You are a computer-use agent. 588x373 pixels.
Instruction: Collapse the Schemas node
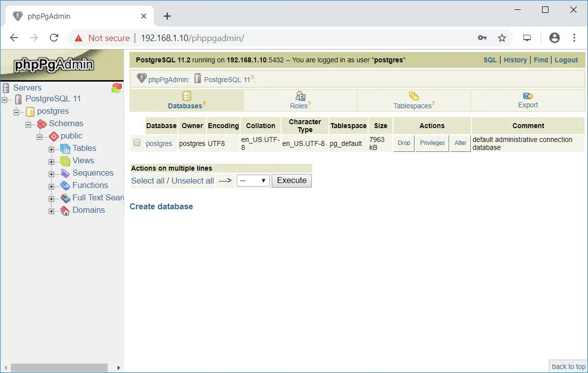point(28,124)
